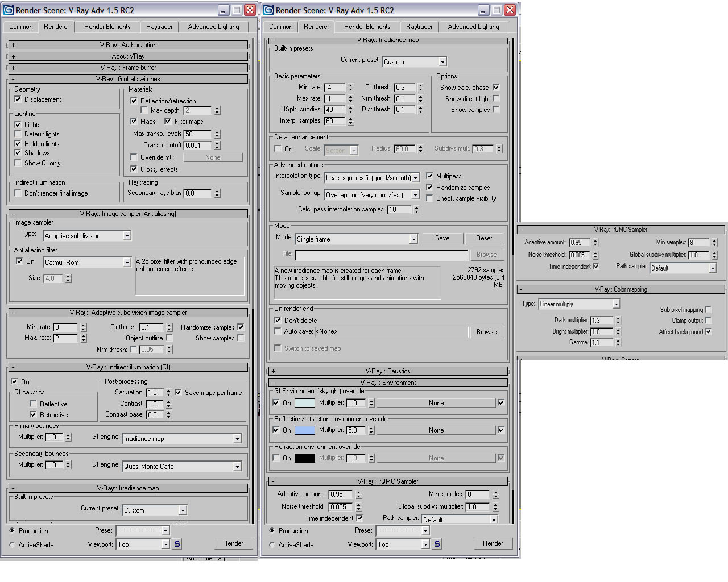Toggle Filter maps checkbox
The image size is (728, 582).
pos(168,122)
